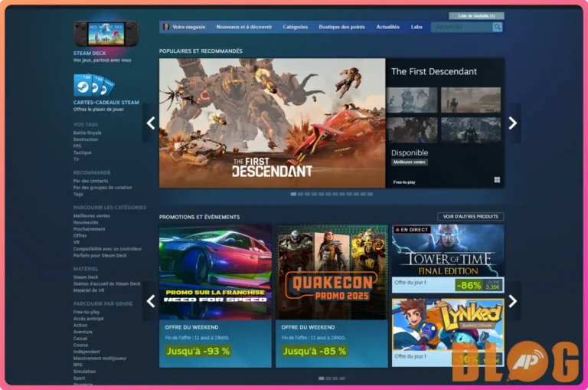Open Meilleures ventes in sidebar categories

pyautogui.click(x=92, y=216)
